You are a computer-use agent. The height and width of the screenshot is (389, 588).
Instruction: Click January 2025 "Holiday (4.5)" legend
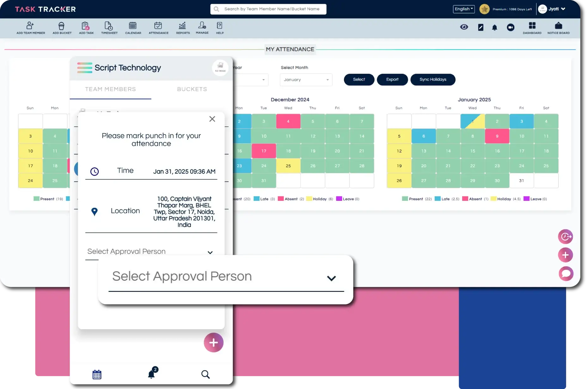[x=505, y=199]
